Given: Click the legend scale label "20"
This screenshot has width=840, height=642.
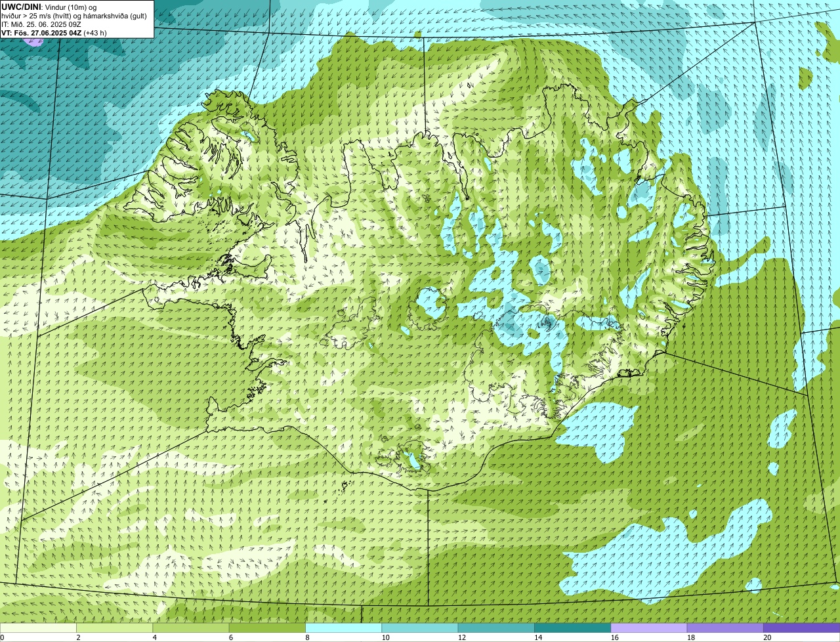Looking at the screenshot, I should [767, 637].
